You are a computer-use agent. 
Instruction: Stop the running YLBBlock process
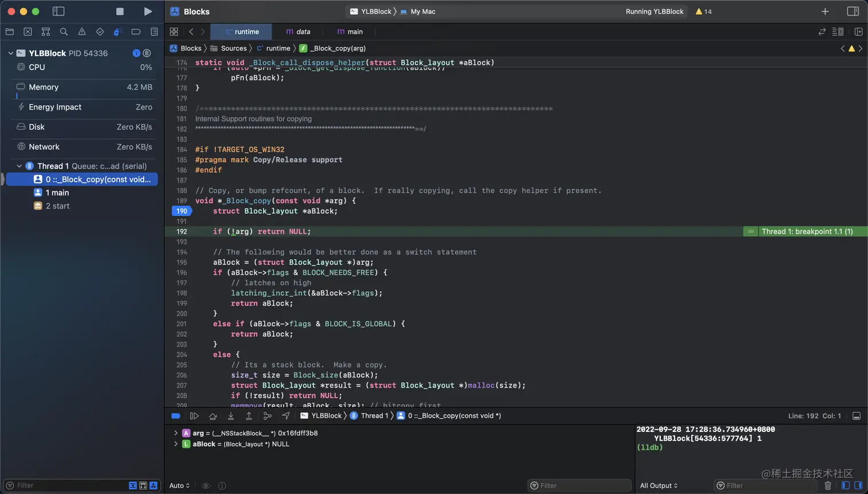click(x=119, y=11)
